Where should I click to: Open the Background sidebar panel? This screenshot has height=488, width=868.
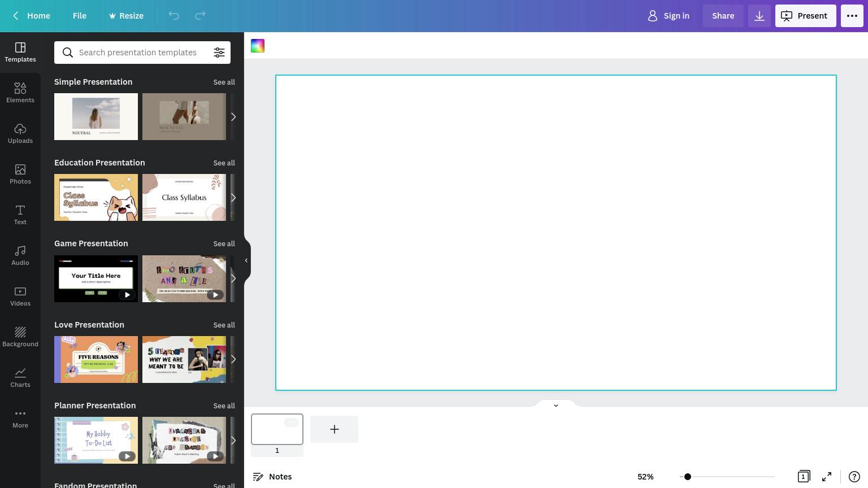(20, 337)
